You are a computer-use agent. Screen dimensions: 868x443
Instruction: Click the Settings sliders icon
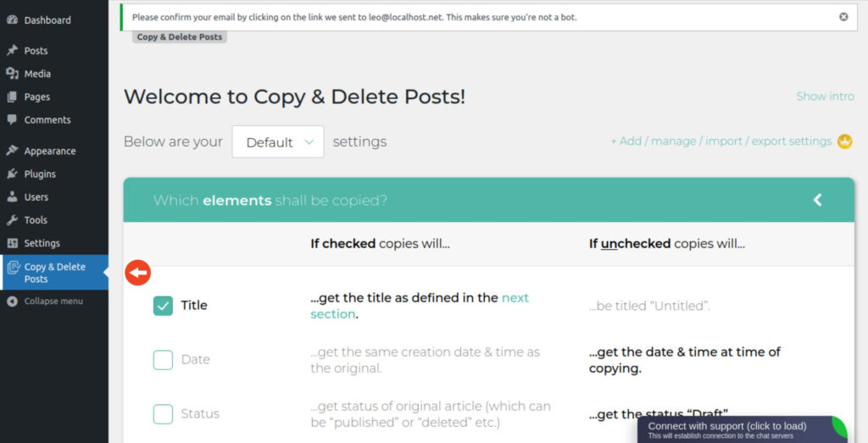(12, 243)
